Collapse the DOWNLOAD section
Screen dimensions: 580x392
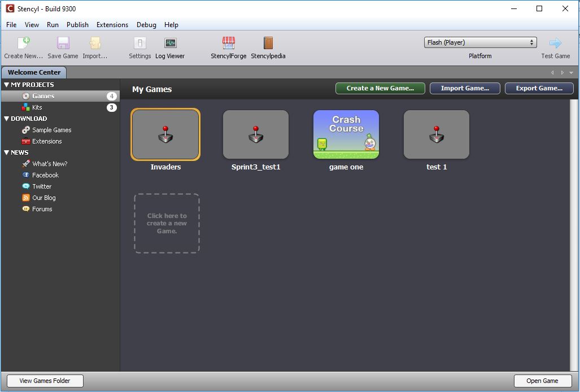[6, 119]
